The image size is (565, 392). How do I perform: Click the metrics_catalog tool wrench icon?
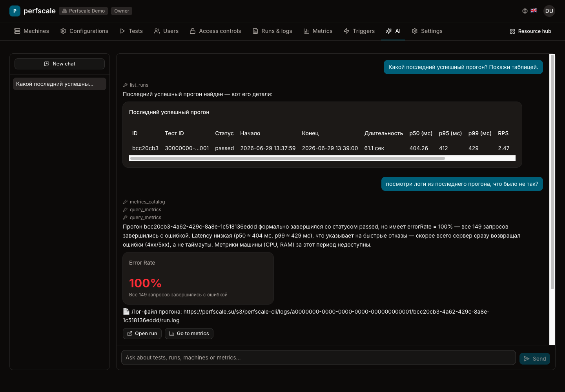click(125, 202)
